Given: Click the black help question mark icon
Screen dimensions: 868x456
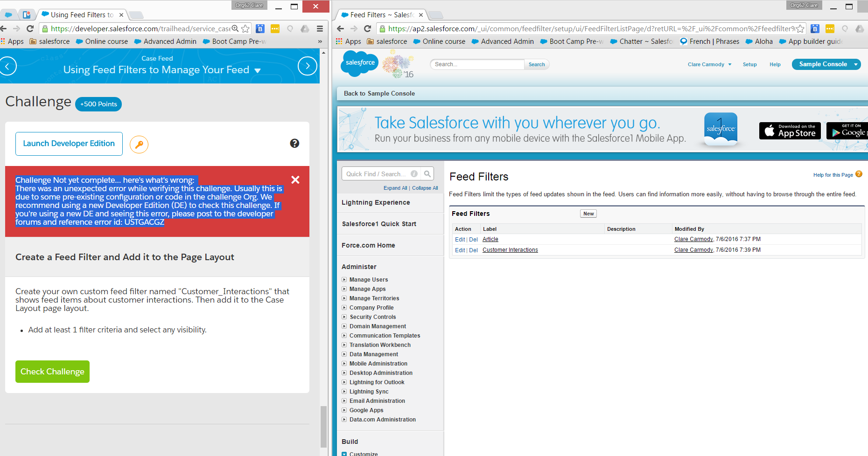Looking at the screenshot, I should [294, 144].
